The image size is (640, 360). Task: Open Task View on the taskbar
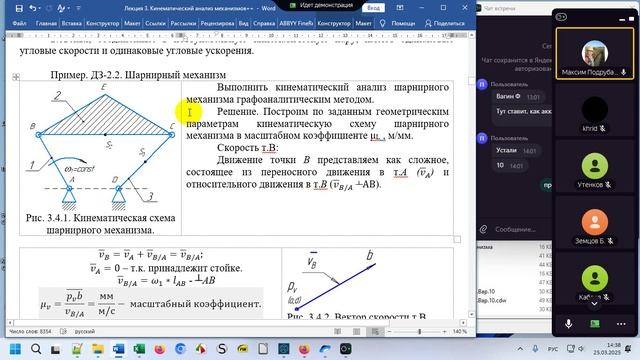point(56,349)
